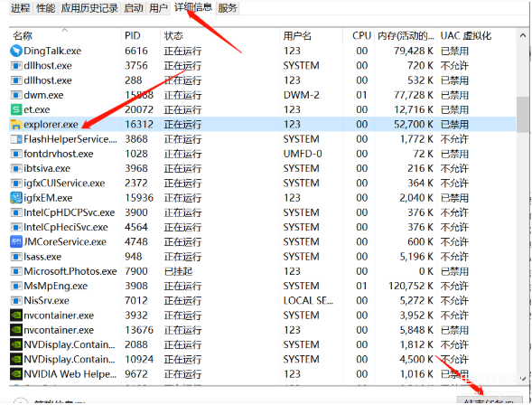Click the MsMpEng.exe process icon
This screenshot has height=405, width=532.
pos(16,286)
